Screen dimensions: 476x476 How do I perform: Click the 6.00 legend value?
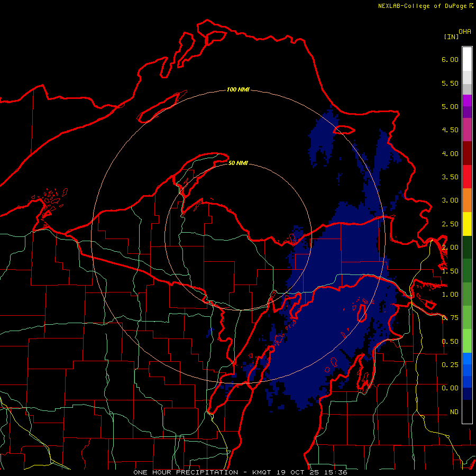pos(450,59)
